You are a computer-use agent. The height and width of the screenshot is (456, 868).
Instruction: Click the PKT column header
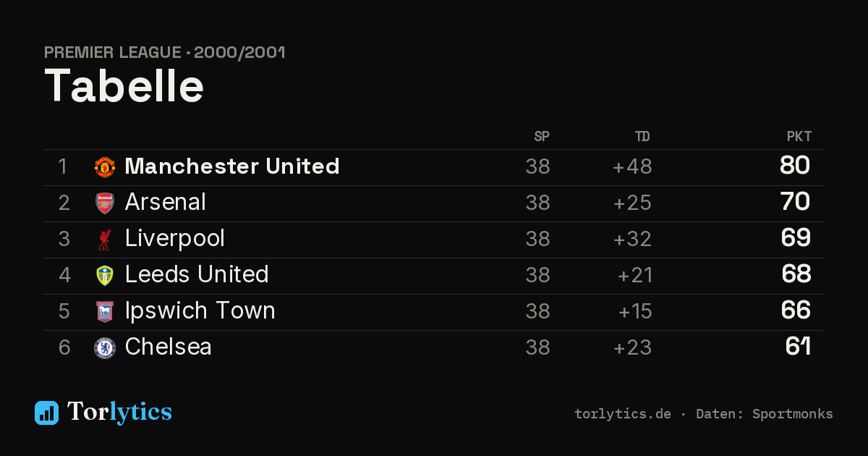coord(799,137)
